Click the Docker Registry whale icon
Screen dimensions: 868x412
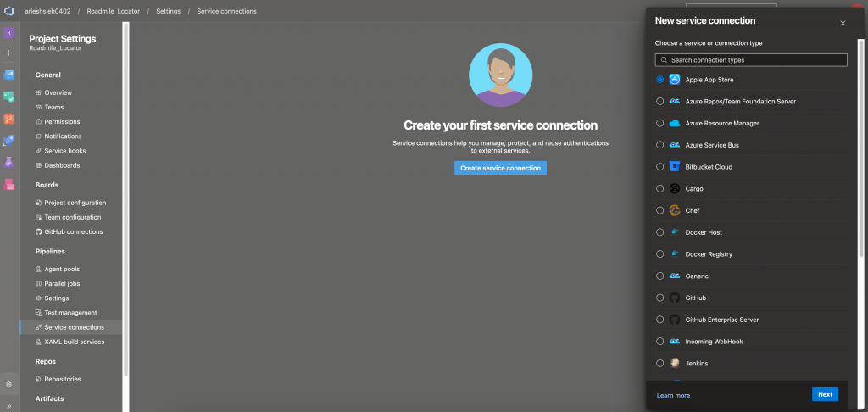[674, 254]
